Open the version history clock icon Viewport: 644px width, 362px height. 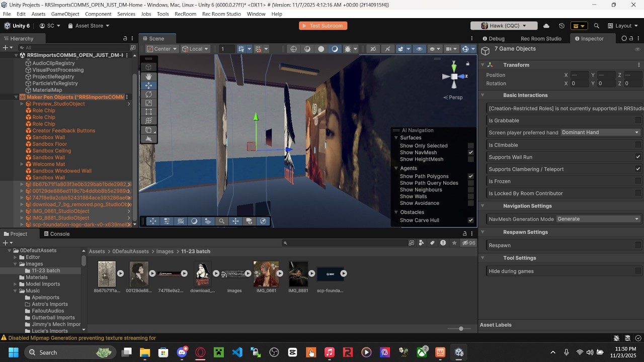(561, 26)
